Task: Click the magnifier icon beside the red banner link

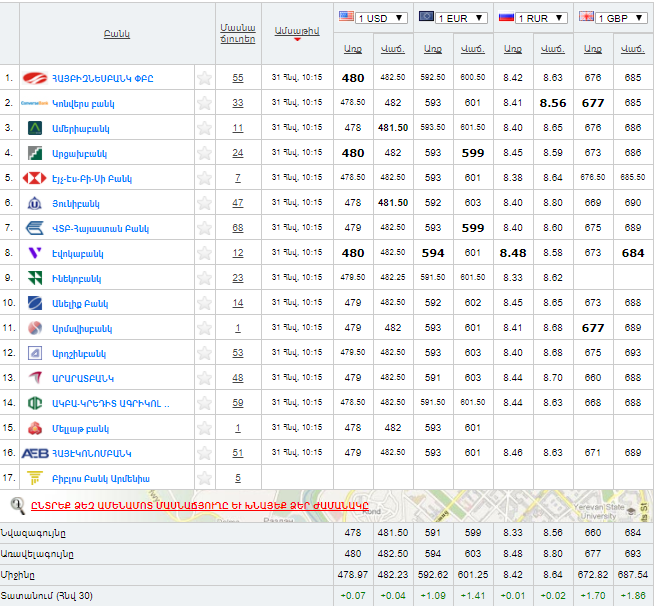Action: (x=18, y=506)
